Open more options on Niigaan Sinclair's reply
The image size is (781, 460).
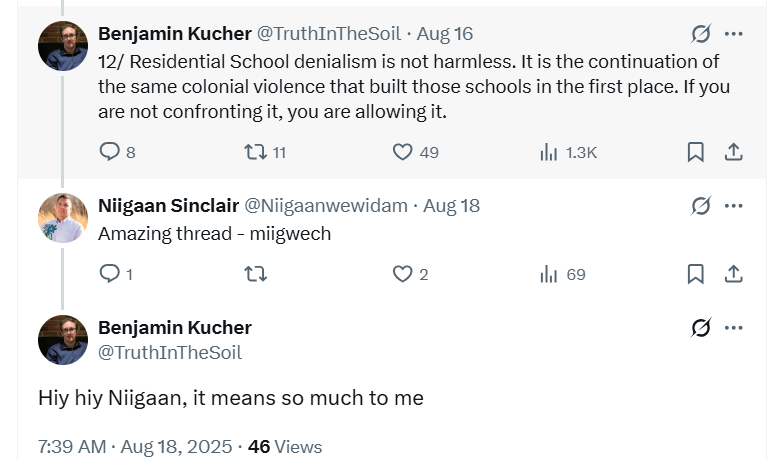click(734, 206)
